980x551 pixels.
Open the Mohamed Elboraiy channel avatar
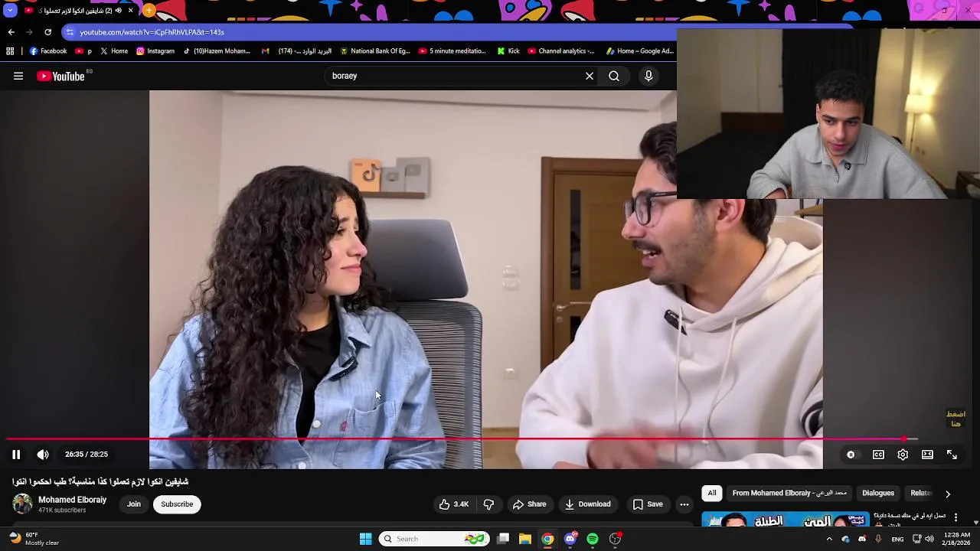tap(22, 504)
